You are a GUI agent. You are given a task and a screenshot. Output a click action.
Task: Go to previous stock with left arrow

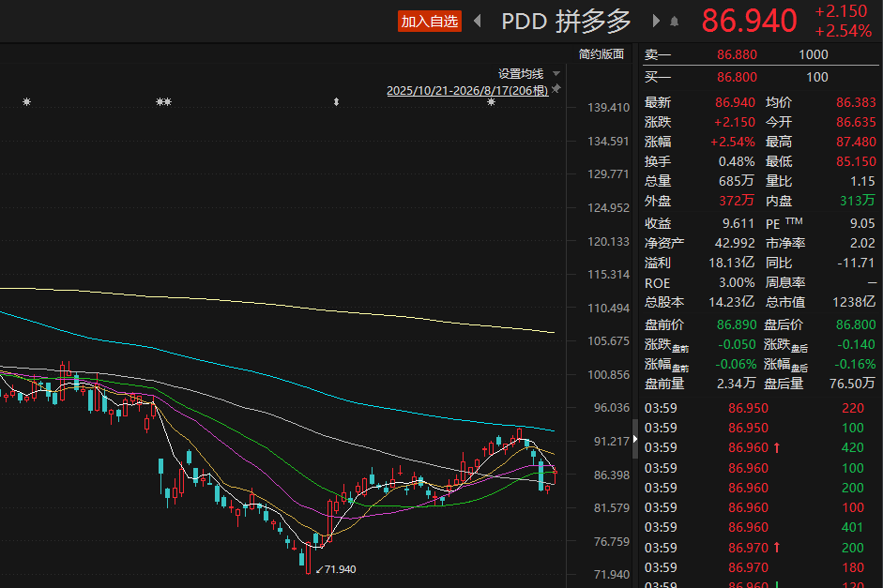click(478, 22)
